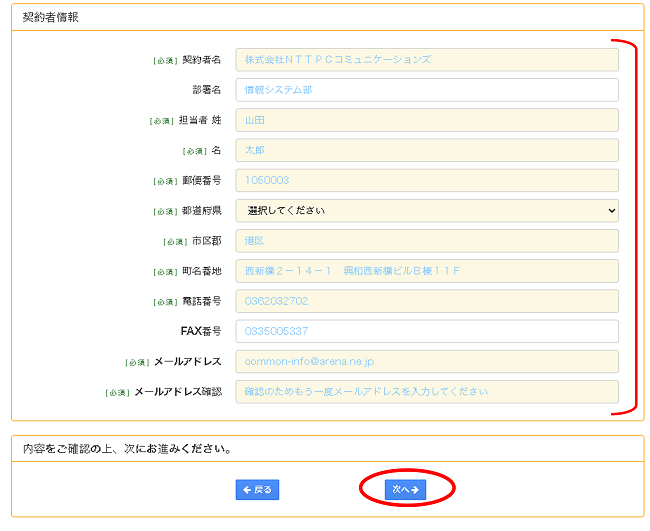Select the 町名番地 address field
Image resolution: width=650 pixels, height=531 pixels.
click(x=427, y=271)
